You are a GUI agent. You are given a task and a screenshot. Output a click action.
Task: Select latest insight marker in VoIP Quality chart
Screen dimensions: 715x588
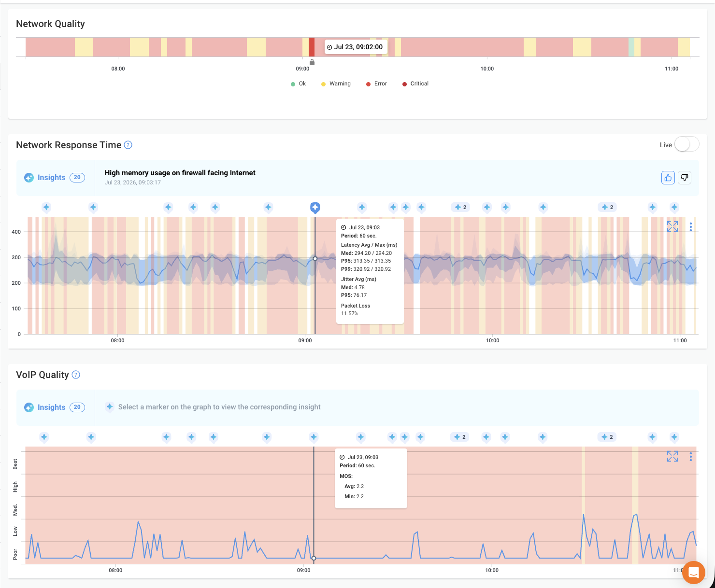(674, 437)
